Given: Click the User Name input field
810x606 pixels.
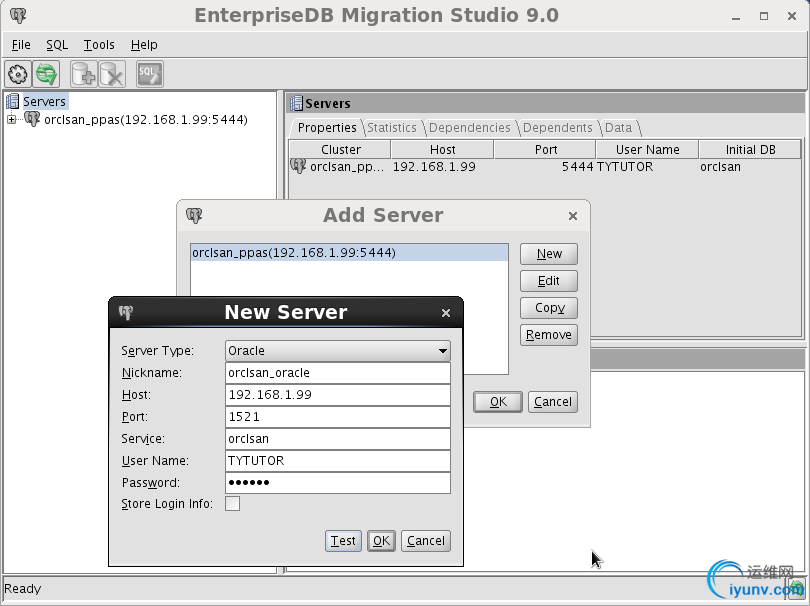Looking at the screenshot, I should (338, 461).
